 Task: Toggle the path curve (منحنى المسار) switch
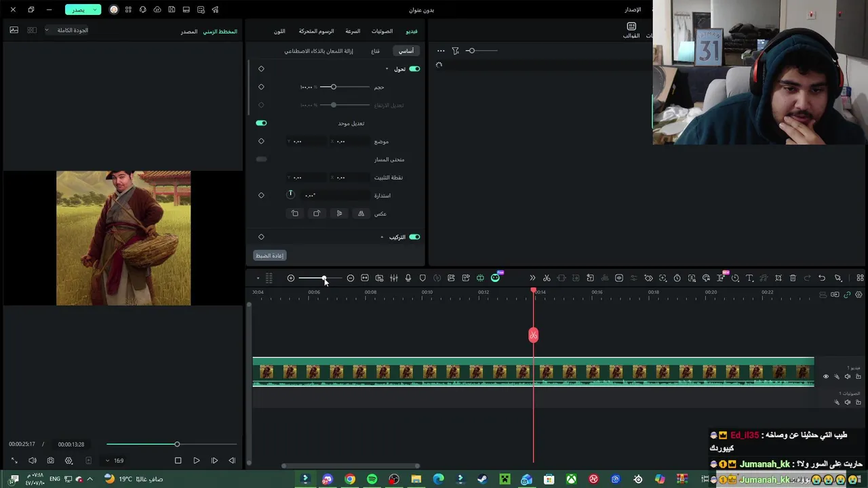pyautogui.click(x=261, y=159)
